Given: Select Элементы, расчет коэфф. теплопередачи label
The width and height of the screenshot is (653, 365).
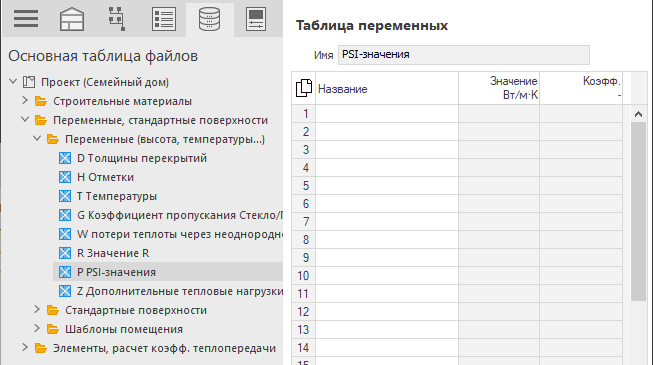Looking at the screenshot, I should click(164, 348).
